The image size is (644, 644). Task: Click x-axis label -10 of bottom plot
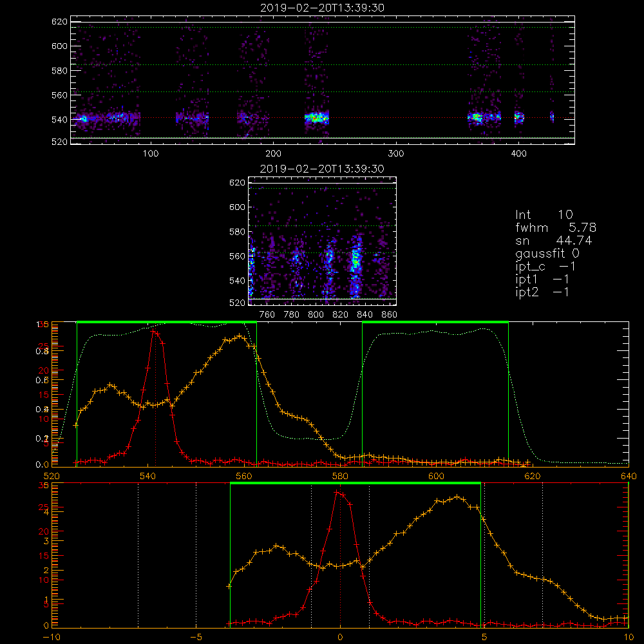tap(52, 638)
